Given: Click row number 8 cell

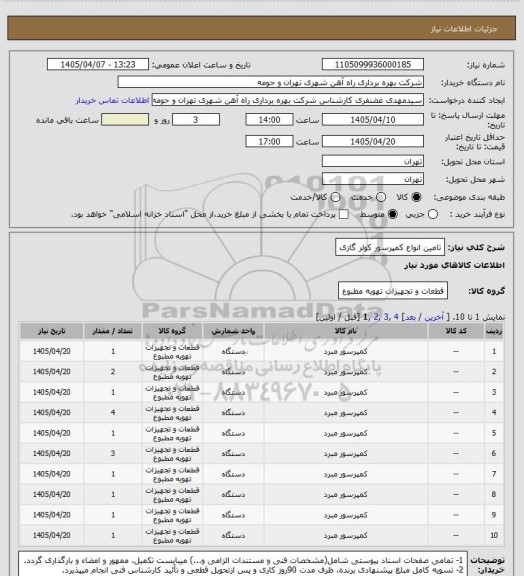Looking at the screenshot, I should (494, 494).
